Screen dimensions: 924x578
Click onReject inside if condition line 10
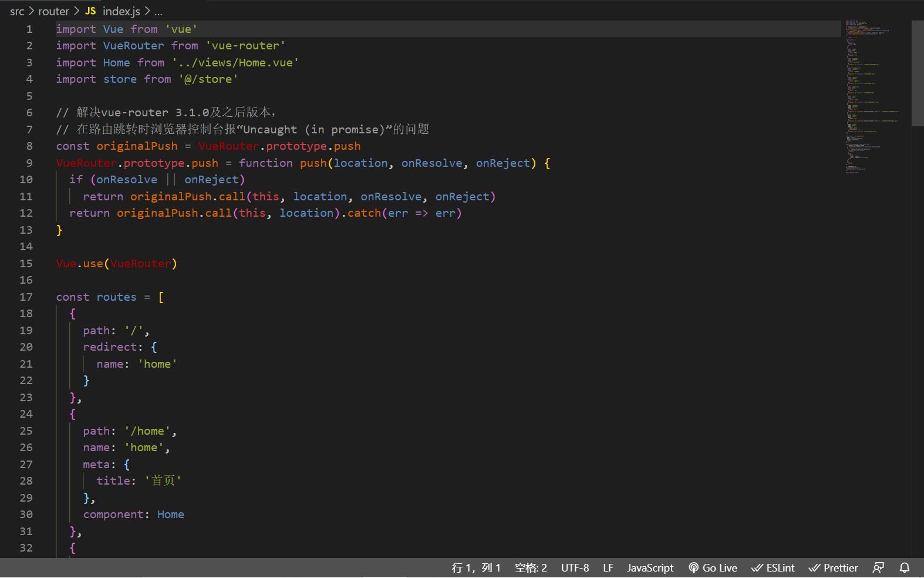211,179
